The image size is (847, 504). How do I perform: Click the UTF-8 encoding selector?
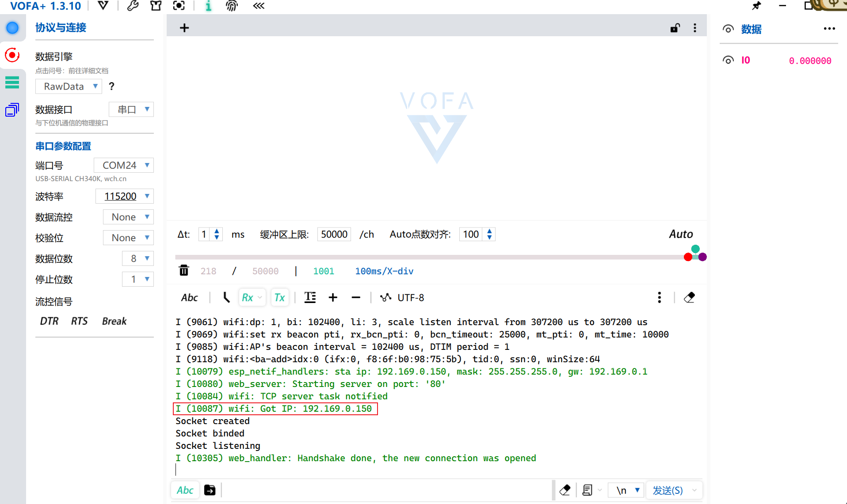point(411,298)
